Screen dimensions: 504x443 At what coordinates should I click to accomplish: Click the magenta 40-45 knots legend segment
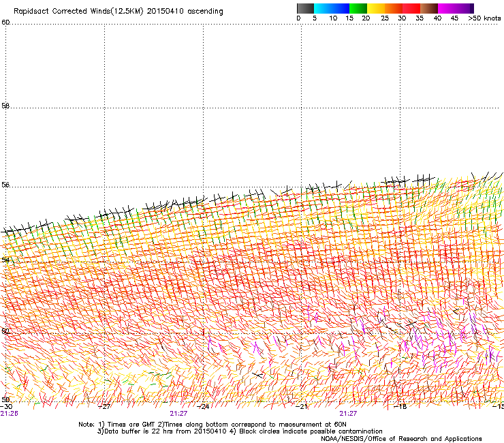pyautogui.click(x=447, y=8)
